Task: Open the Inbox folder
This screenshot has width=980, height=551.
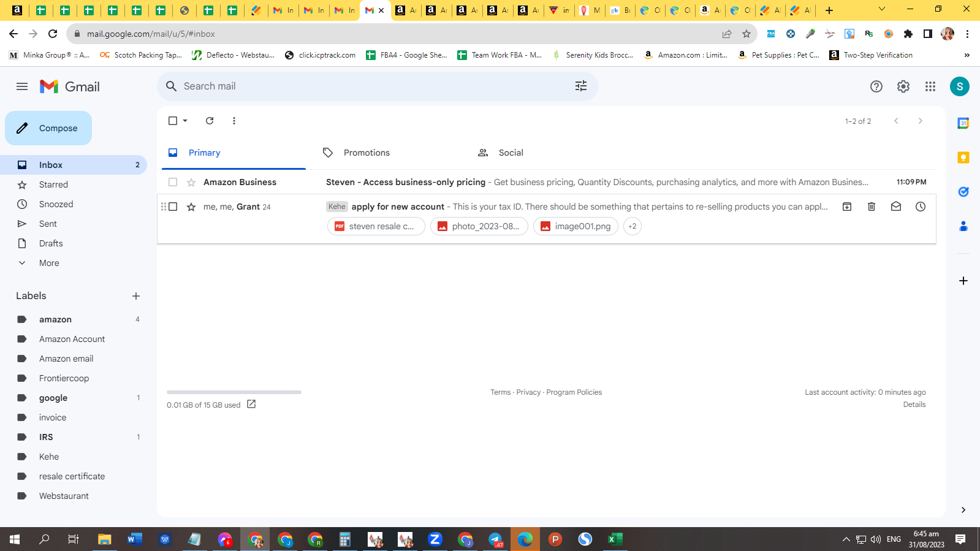Action: click(74, 165)
